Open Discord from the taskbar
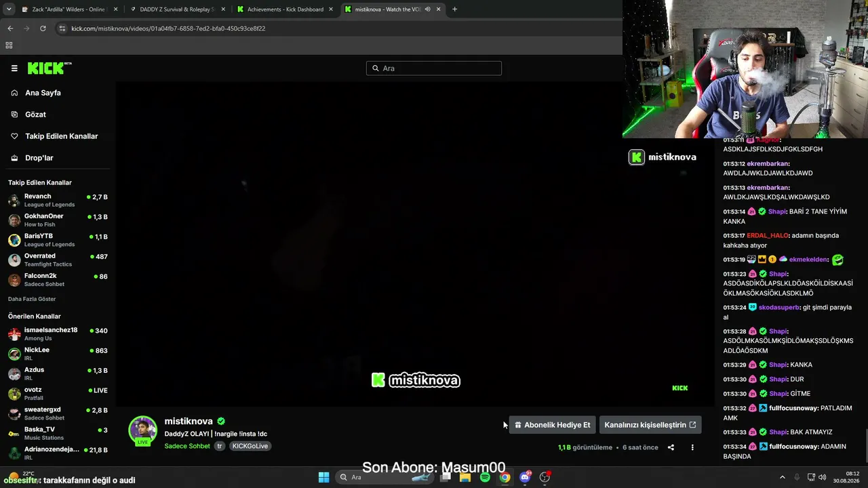 point(525,477)
